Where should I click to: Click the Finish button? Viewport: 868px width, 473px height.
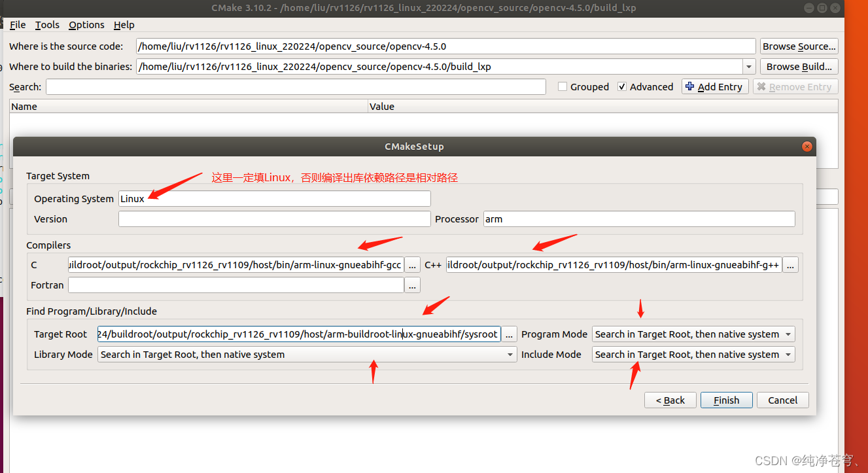(x=726, y=400)
